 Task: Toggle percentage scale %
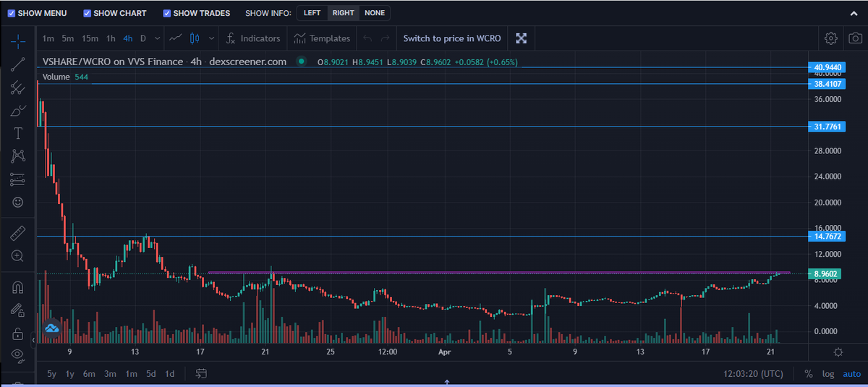(x=809, y=374)
